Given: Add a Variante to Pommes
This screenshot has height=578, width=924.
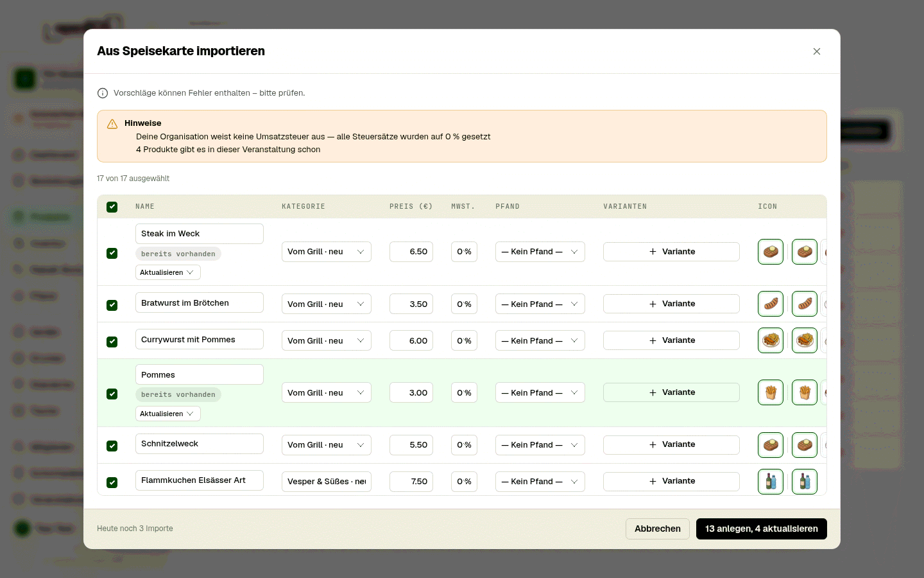Looking at the screenshot, I should (x=671, y=392).
